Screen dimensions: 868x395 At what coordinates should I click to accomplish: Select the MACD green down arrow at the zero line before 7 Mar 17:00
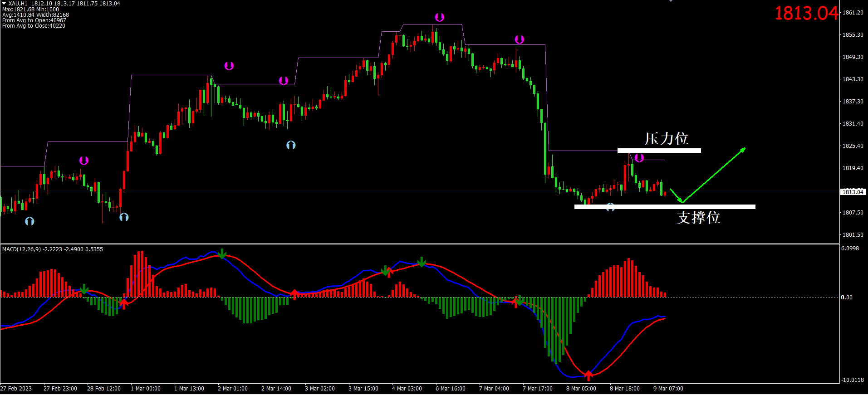pos(520,300)
